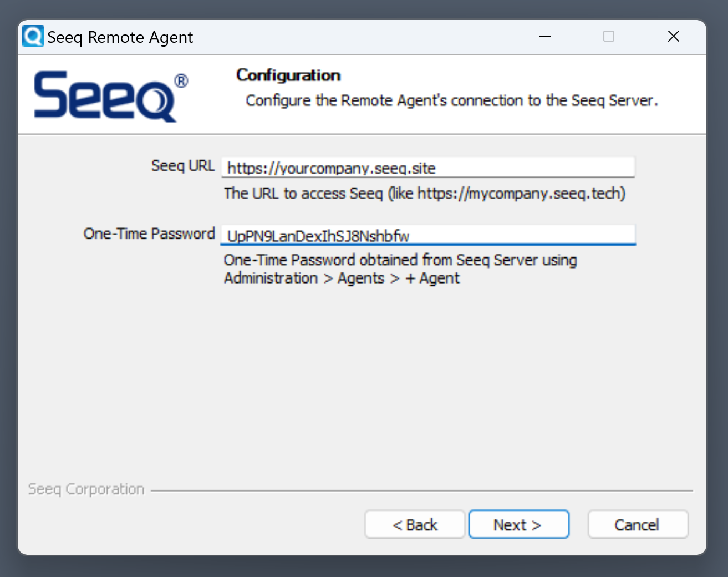
Task: Click the "Seeq URL" field label
Action: (182, 166)
